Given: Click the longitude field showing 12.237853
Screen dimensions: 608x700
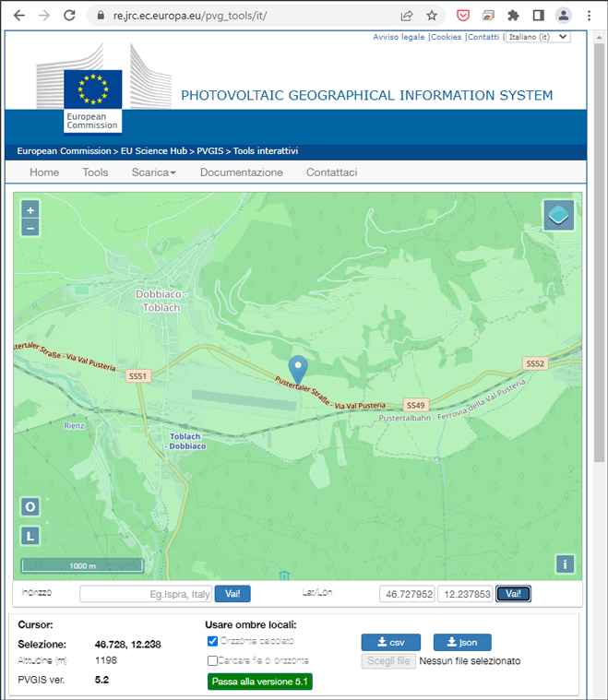Looking at the screenshot, I should (465, 594).
